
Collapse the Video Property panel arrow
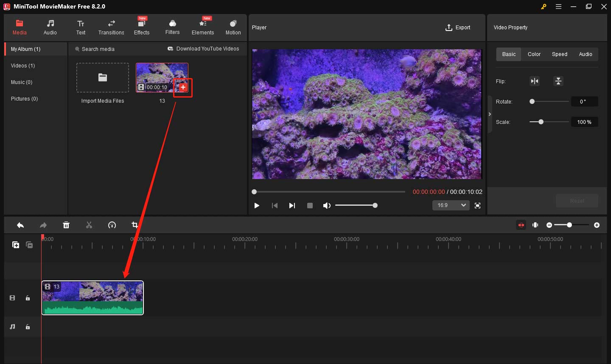tap(490, 114)
